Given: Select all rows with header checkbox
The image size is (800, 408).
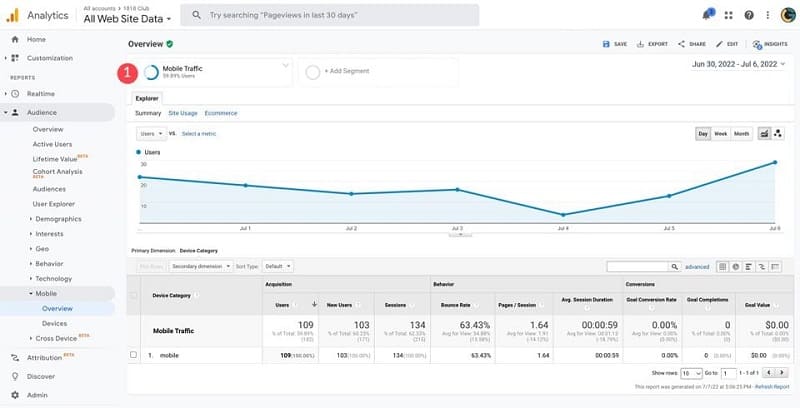Looking at the screenshot, I should coord(134,296).
